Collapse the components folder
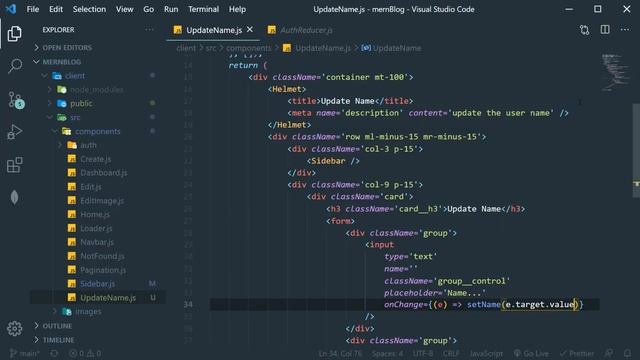 coord(98,131)
